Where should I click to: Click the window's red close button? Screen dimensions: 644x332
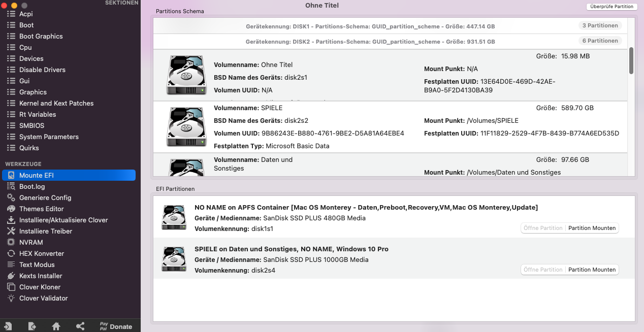pos(5,5)
